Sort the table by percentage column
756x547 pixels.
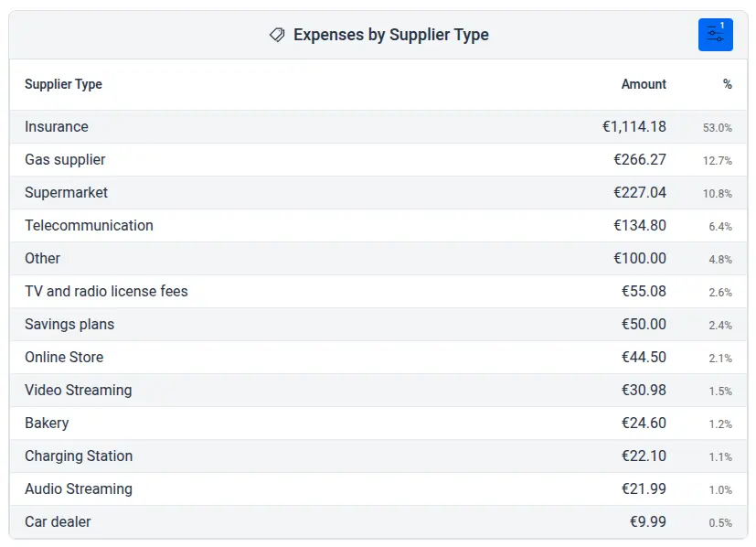pyautogui.click(x=728, y=84)
